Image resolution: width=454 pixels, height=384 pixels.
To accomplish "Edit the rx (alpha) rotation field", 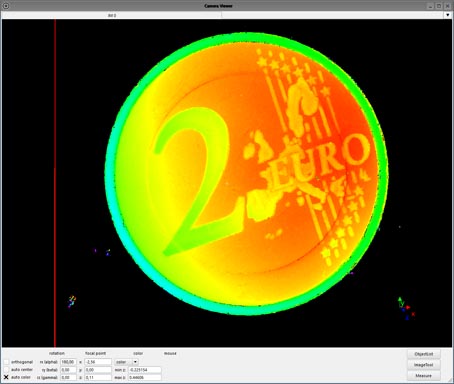I will (x=68, y=362).
